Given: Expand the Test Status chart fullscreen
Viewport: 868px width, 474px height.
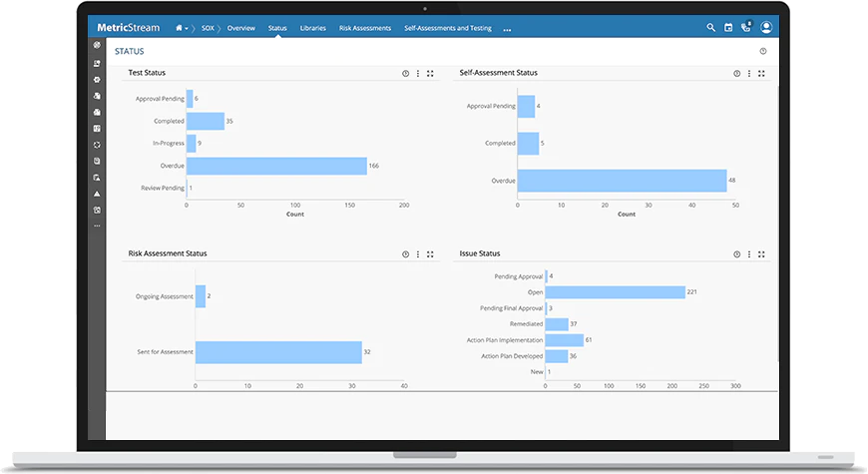Looking at the screenshot, I should point(430,73).
